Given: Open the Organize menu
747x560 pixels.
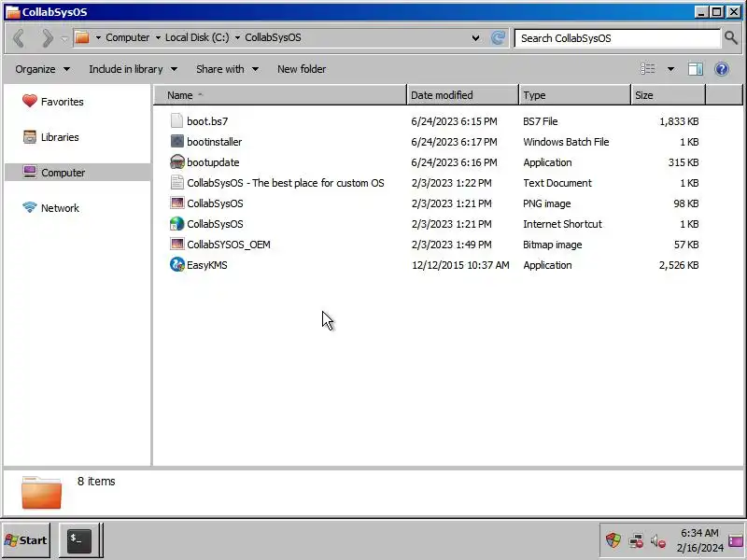Looking at the screenshot, I should pyautogui.click(x=42, y=69).
